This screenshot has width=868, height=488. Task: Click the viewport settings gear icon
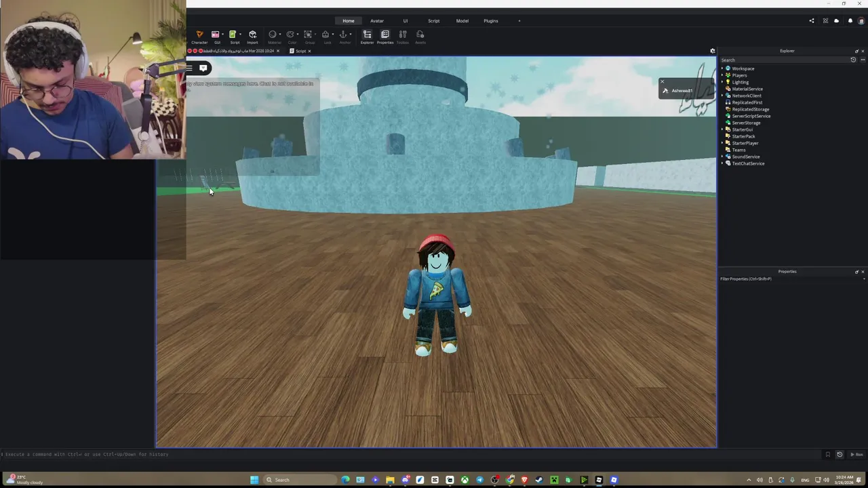click(713, 51)
